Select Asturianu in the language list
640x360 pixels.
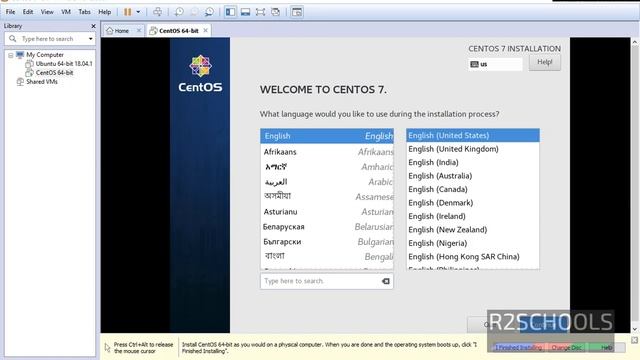click(x=327, y=212)
